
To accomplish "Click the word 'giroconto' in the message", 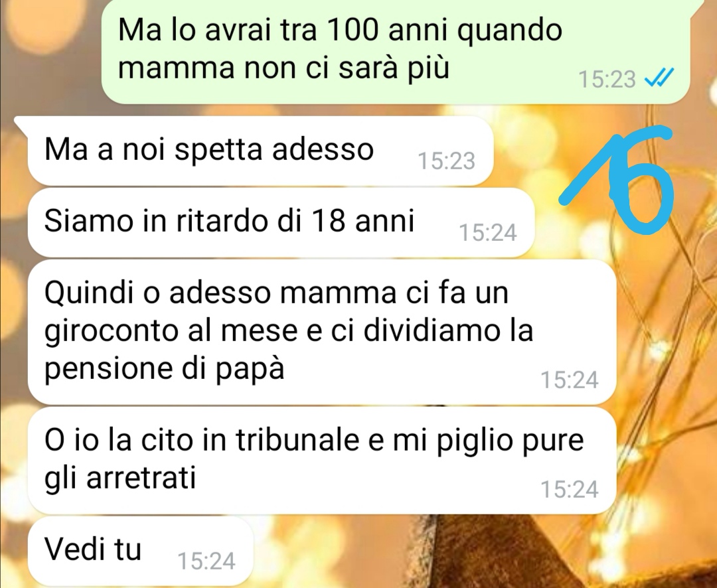I will 111,332.
